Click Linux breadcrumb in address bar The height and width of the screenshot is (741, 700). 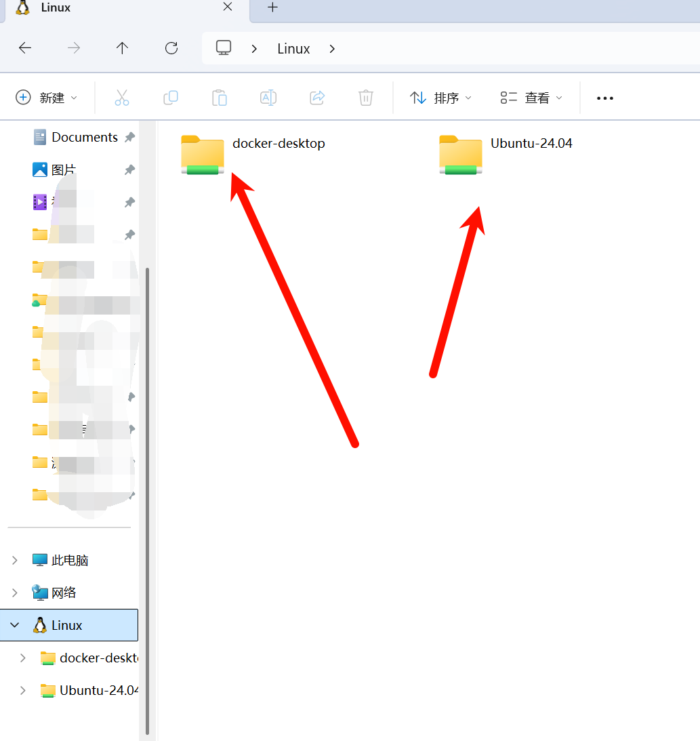click(x=293, y=49)
